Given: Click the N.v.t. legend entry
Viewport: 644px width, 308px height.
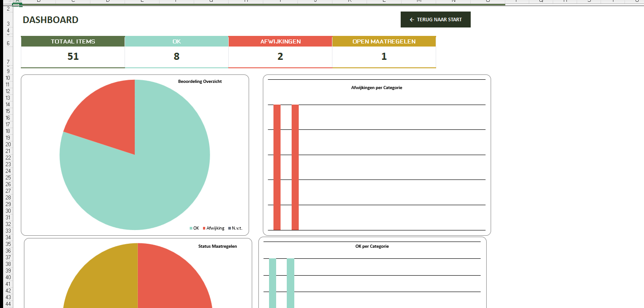Looking at the screenshot, I should click(237, 228).
